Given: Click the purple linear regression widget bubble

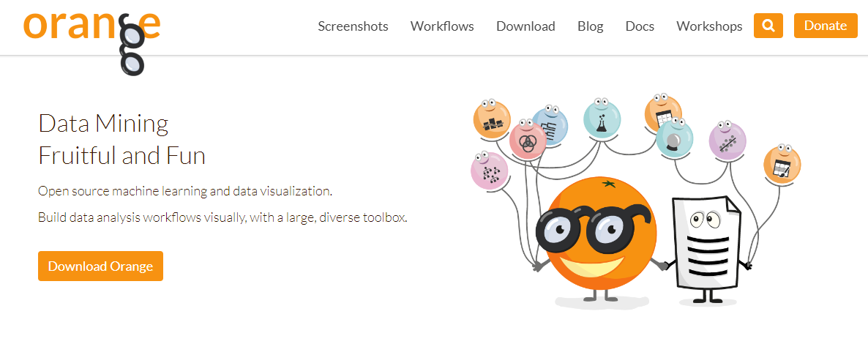Looking at the screenshot, I should (727, 141).
